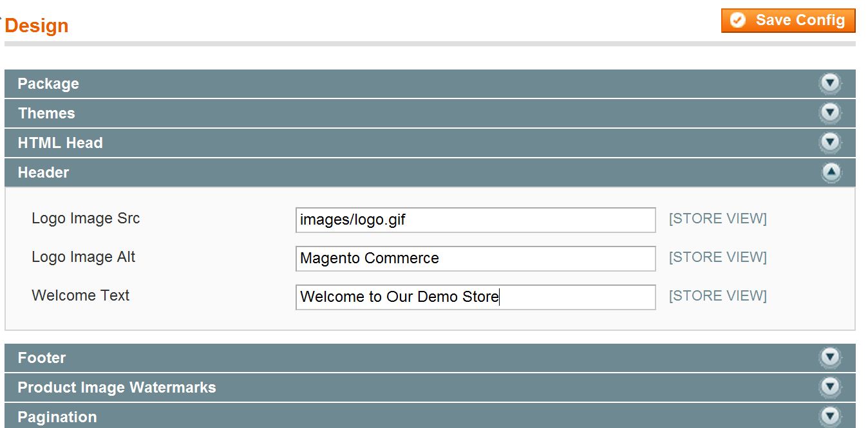Open the section via the Themes title
This screenshot has width=868, height=428.
[46, 113]
